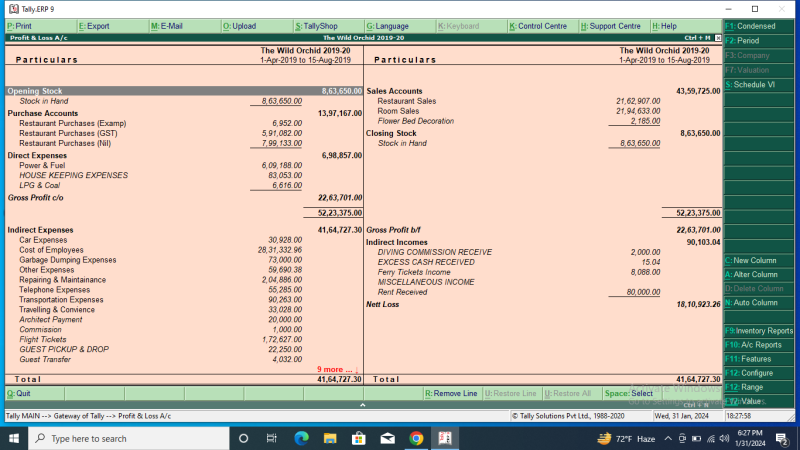Click the Indirect Incomes heading
Image resolution: width=800 pixels, height=450 pixels.
(x=397, y=242)
